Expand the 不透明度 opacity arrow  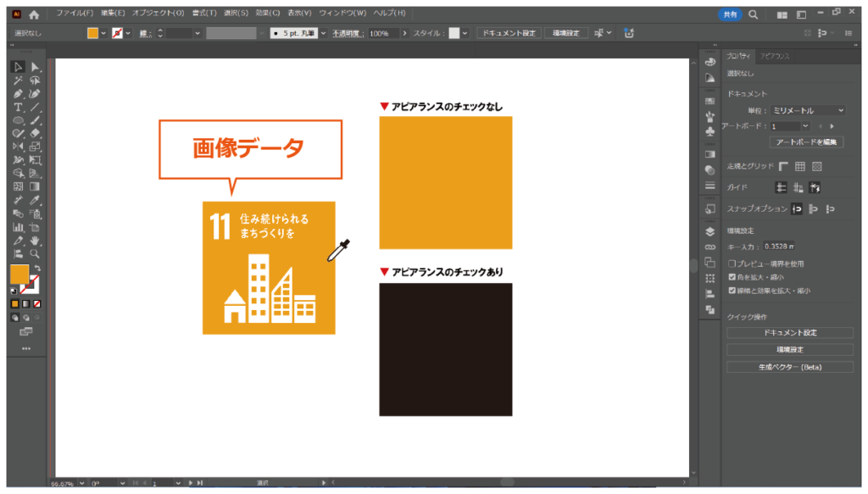click(x=404, y=33)
